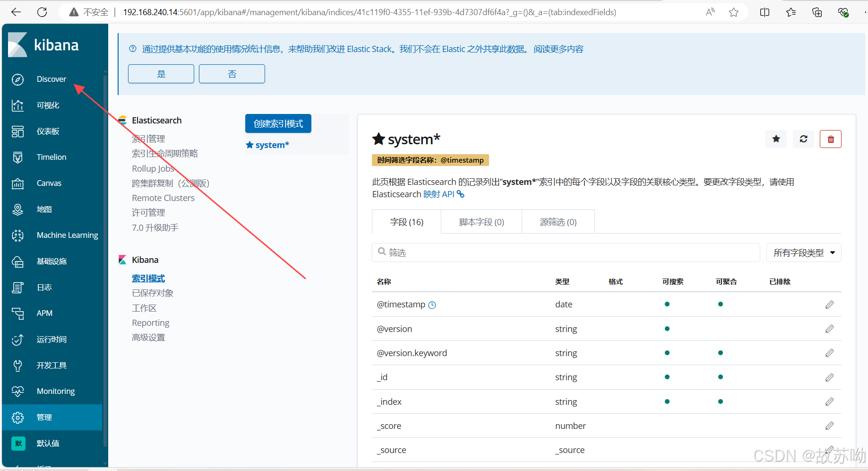Image resolution: width=868 pixels, height=471 pixels.
Task: Open the Management (管理) gear icon
Action: (17, 418)
